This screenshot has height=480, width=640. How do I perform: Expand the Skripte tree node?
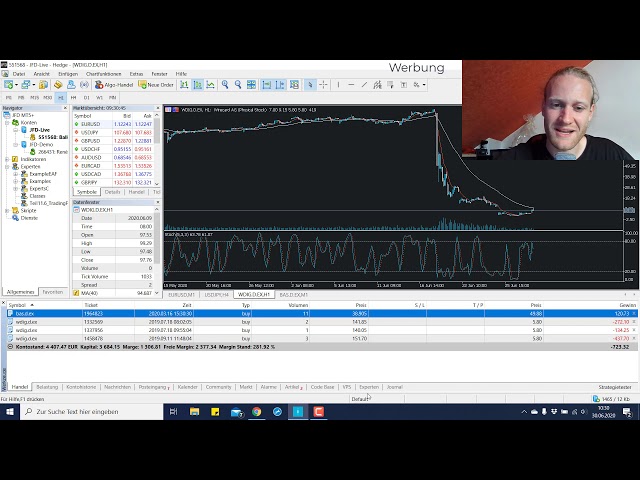click(6, 210)
